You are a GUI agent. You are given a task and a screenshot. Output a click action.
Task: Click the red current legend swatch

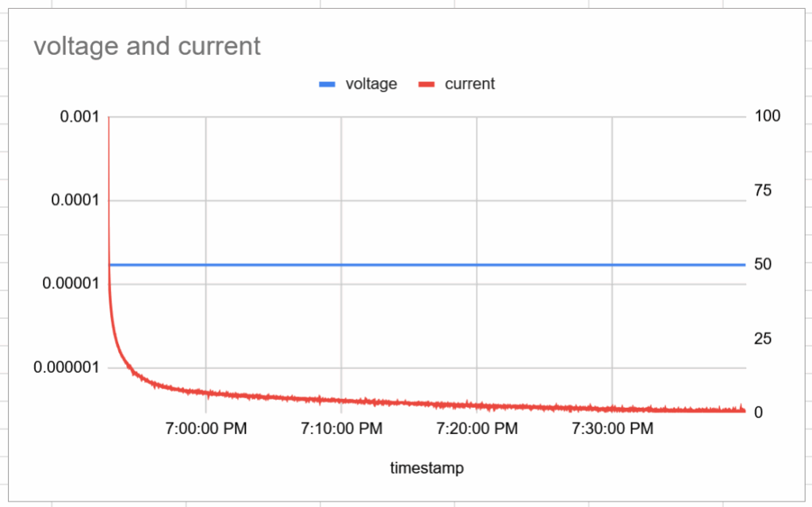coord(426,84)
